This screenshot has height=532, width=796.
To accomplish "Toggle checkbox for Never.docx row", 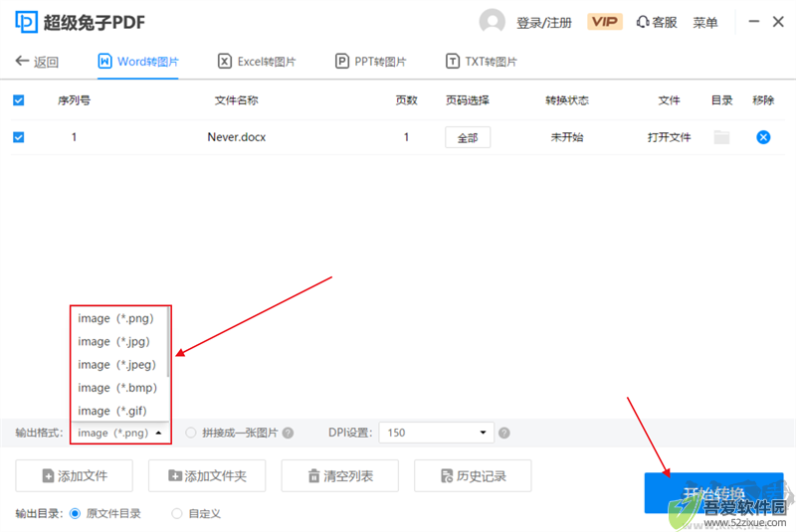I will tap(18, 137).
